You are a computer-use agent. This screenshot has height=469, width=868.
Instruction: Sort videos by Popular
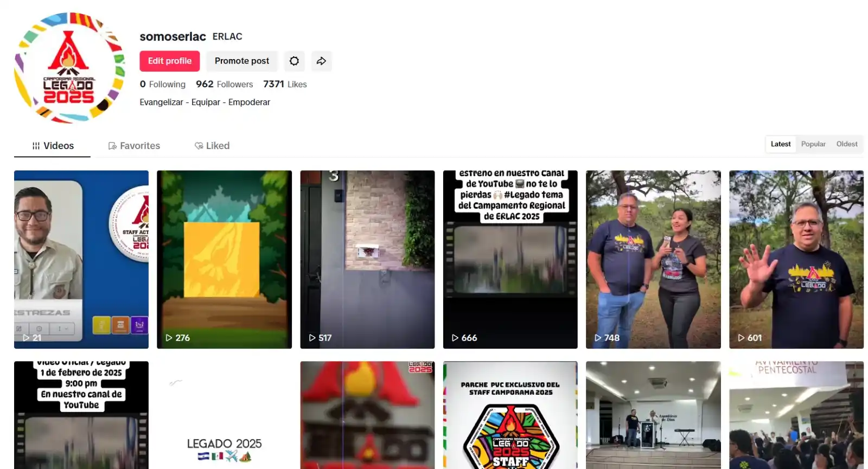pyautogui.click(x=813, y=144)
